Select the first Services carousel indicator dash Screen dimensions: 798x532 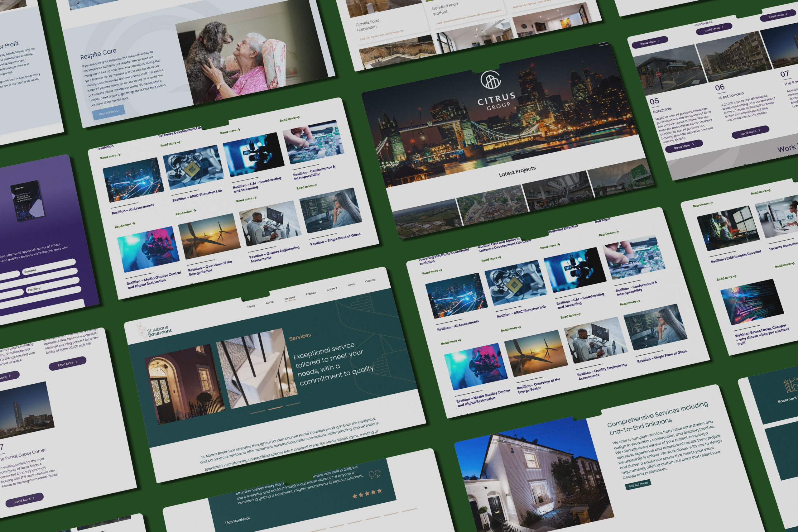point(257,412)
